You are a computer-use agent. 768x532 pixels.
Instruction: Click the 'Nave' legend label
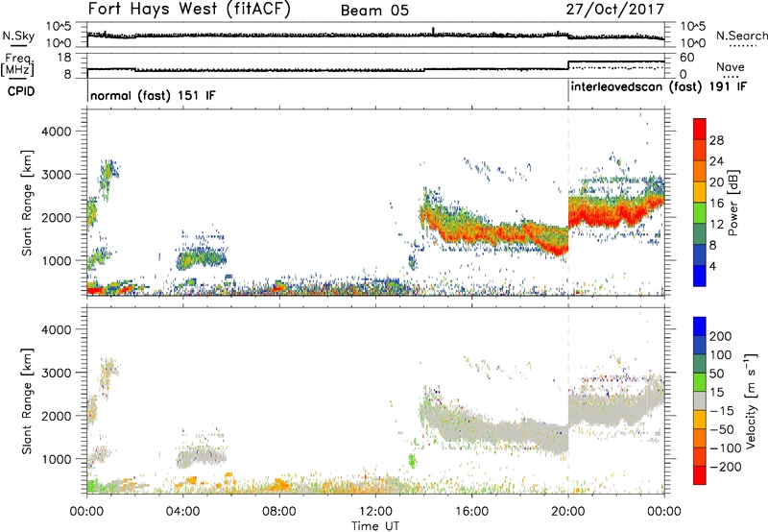[731, 66]
